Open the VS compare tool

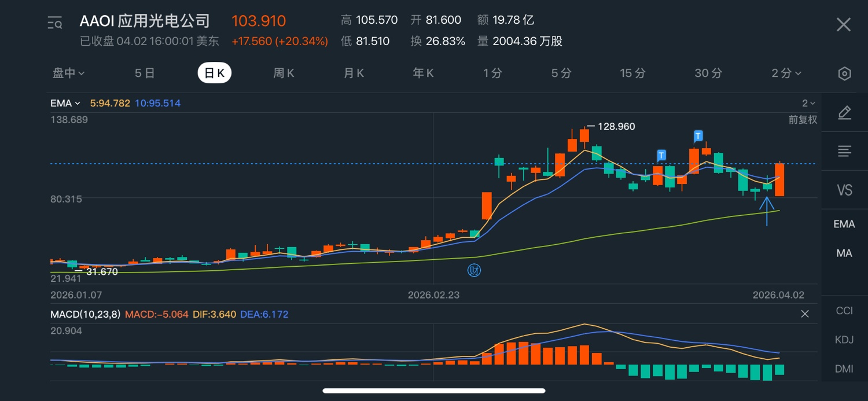click(x=844, y=190)
